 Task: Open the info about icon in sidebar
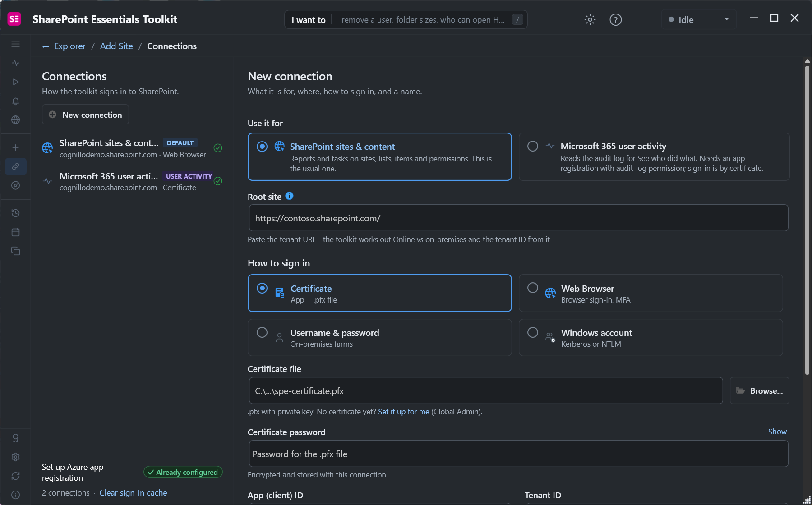pyautogui.click(x=15, y=495)
